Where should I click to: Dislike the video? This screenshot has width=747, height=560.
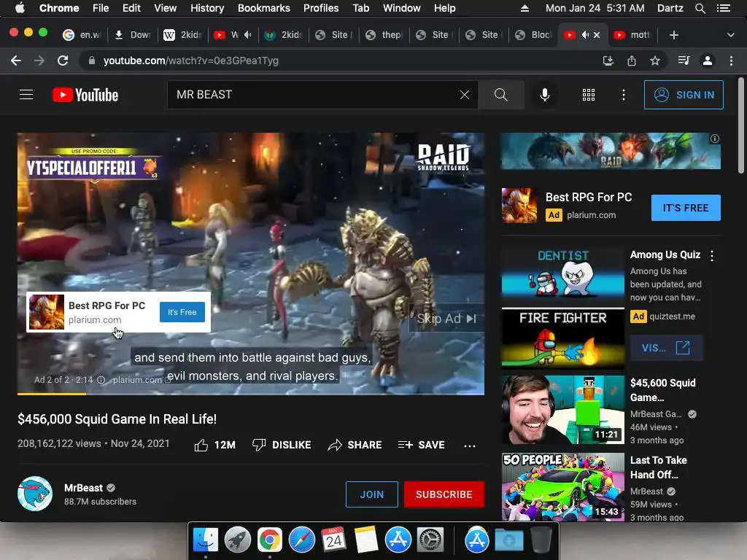click(x=282, y=445)
